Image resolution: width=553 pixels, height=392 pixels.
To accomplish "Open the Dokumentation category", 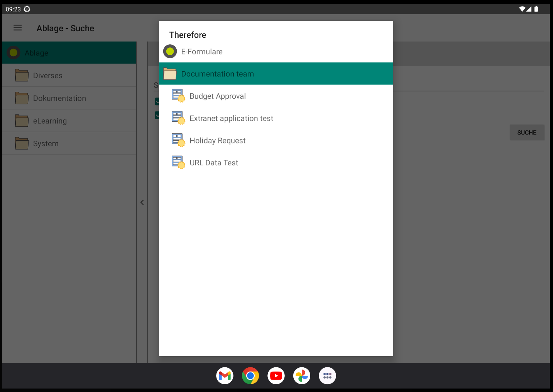I will click(x=69, y=98).
